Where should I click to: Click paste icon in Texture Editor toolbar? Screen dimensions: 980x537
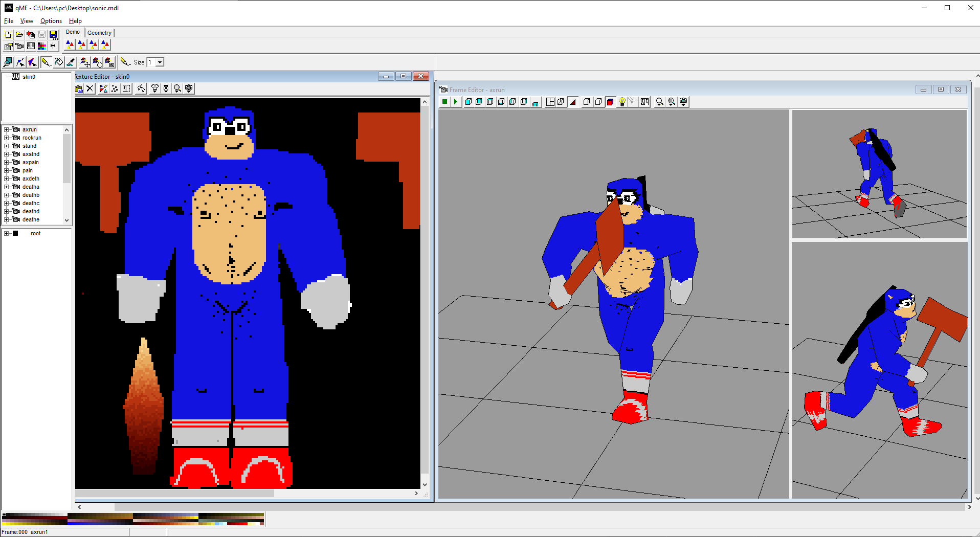79,88
